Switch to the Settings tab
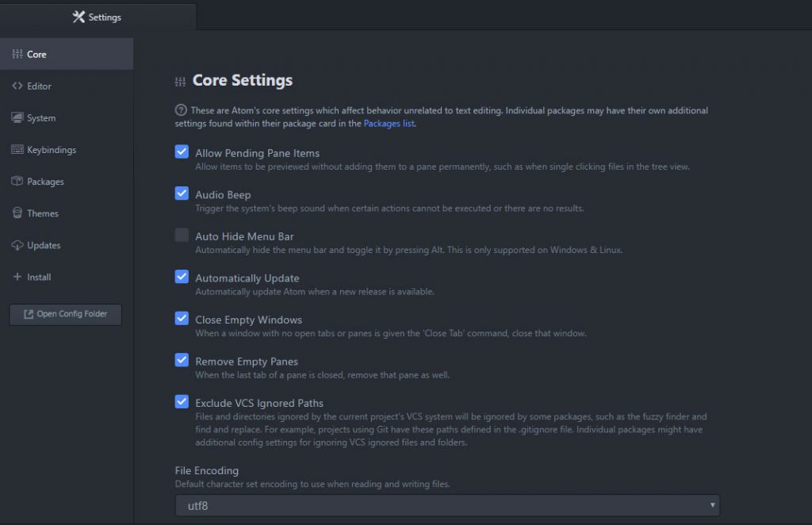The width and height of the screenshot is (812, 525). (98, 17)
